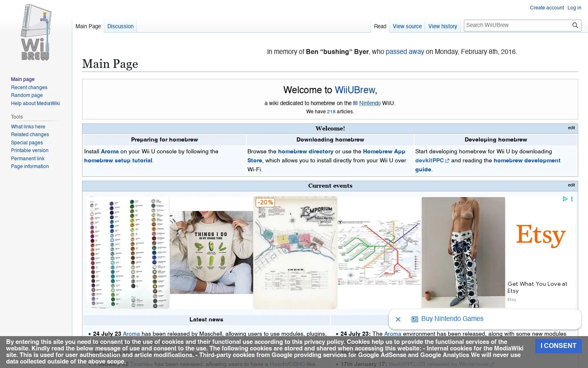This screenshot has width=588, height=368.
Task: Open the homebrew development guide link
Action: (x=488, y=165)
